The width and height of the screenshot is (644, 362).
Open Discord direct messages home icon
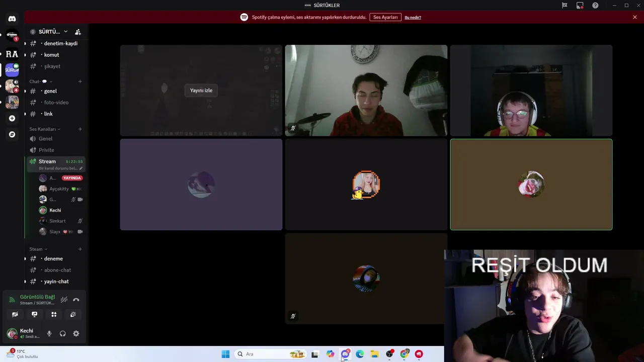(x=12, y=19)
